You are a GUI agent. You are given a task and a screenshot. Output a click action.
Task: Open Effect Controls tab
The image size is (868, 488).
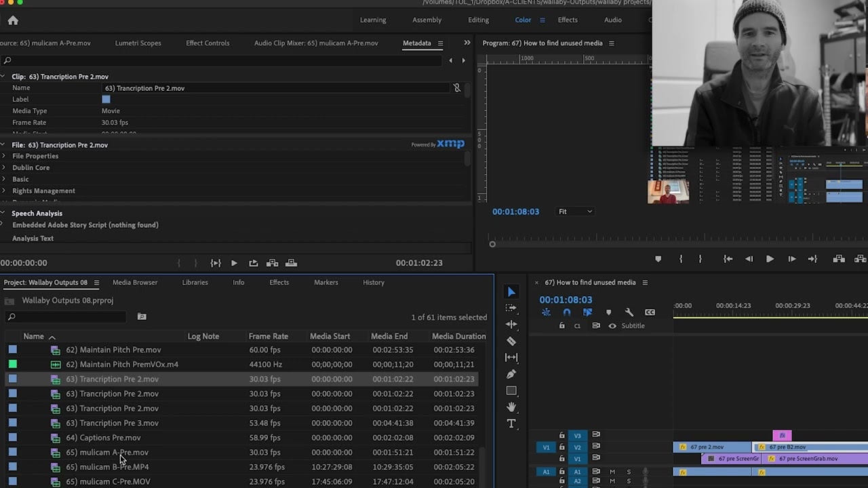[208, 43]
